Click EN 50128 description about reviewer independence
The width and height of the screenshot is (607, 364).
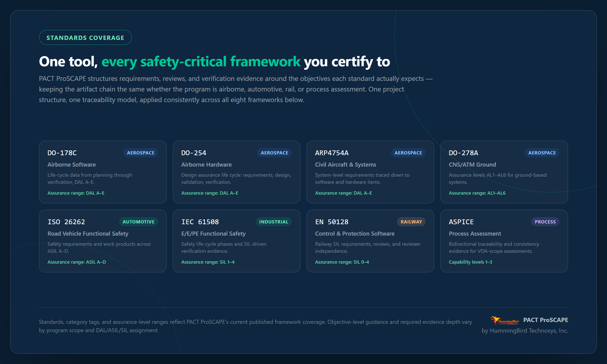(x=368, y=247)
